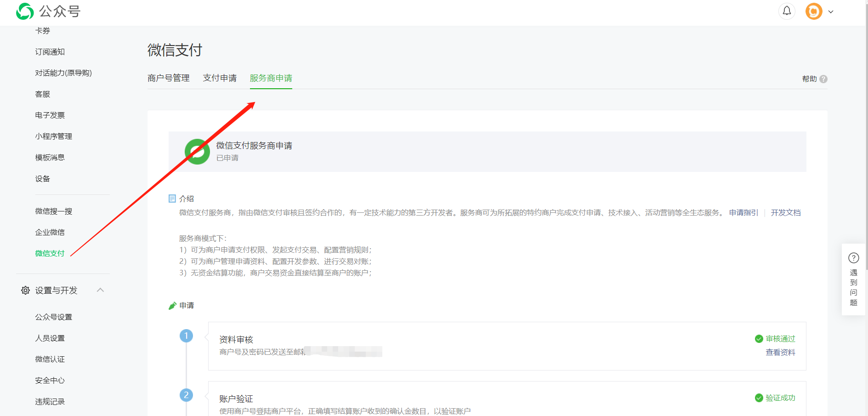Click the step 2 circle marker
Viewport: 868px width, 416px height.
coord(186,395)
